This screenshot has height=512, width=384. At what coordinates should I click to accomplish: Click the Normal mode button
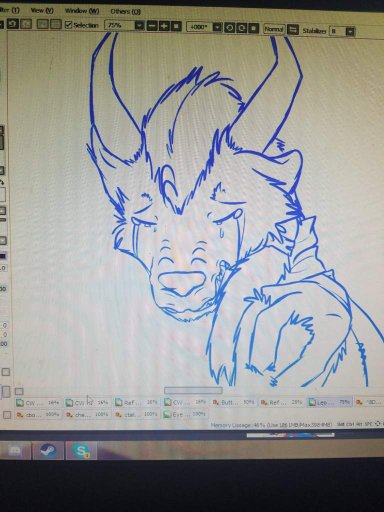coord(274,29)
